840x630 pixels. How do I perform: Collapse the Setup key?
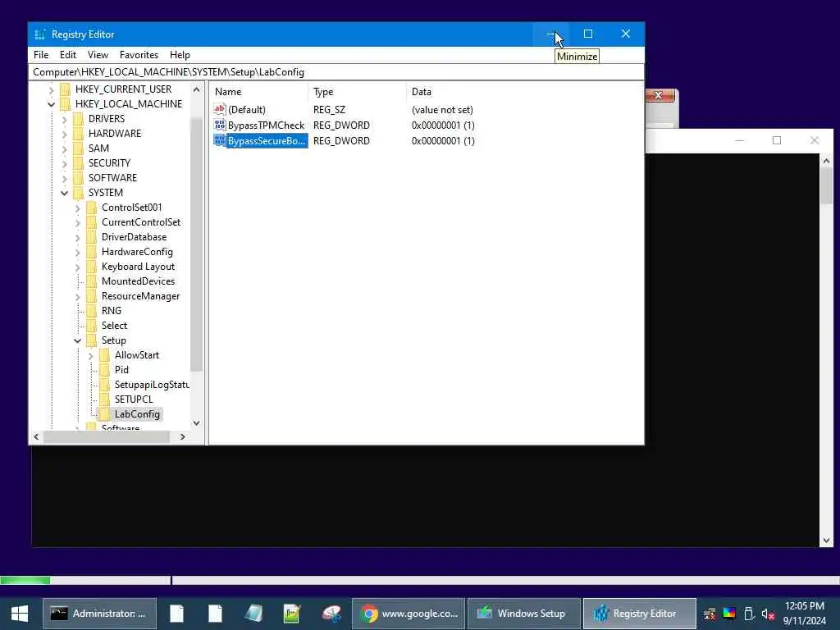point(78,340)
